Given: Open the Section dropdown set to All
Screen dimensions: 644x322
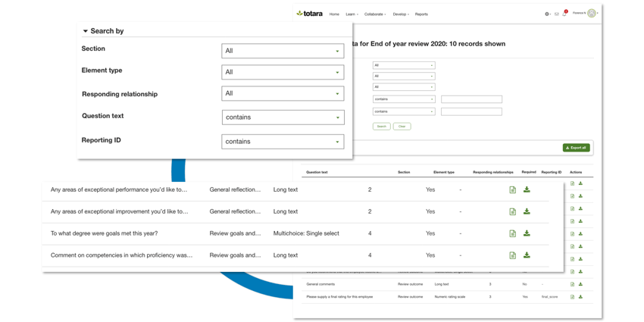Looking at the screenshot, I should pos(283,51).
